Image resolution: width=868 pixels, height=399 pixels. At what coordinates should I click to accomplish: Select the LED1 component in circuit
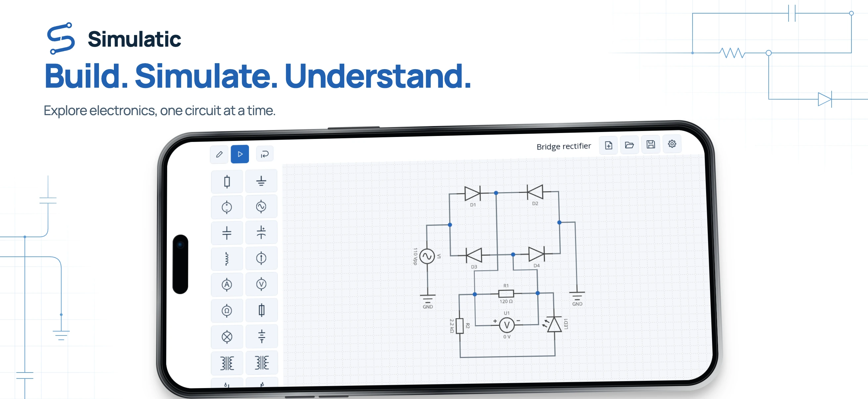553,325
